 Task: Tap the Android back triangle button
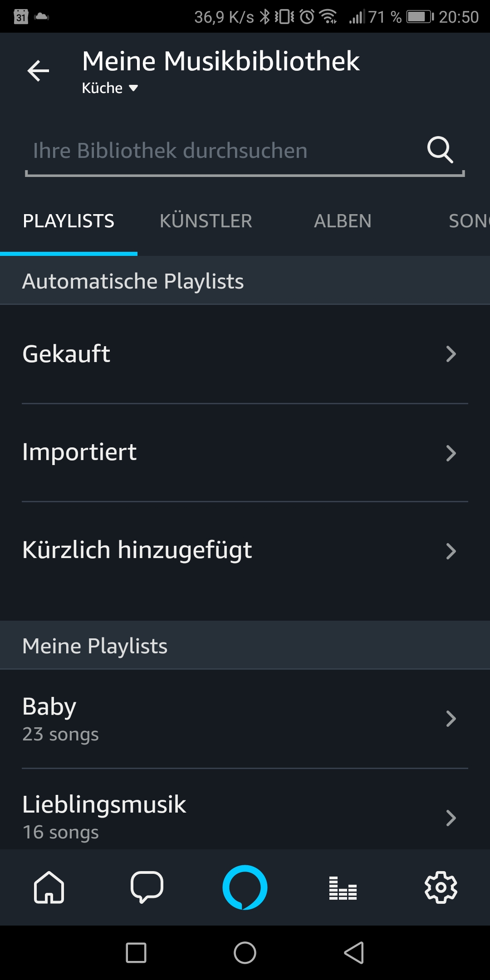(354, 952)
